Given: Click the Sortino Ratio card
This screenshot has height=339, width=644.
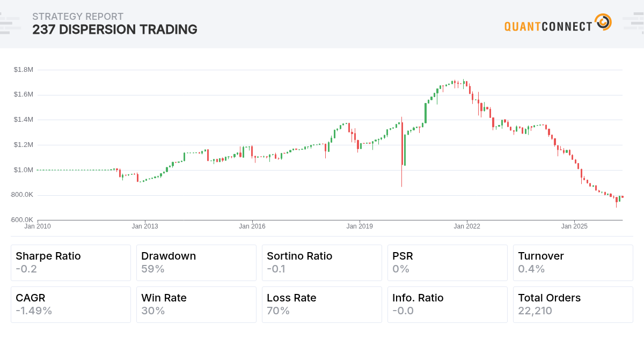Looking at the screenshot, I should 322,263.
